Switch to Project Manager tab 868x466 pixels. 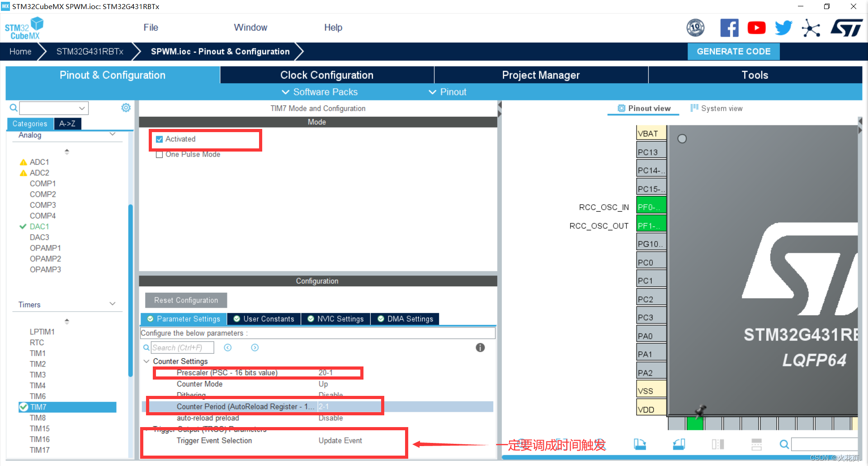pos(541,75)
